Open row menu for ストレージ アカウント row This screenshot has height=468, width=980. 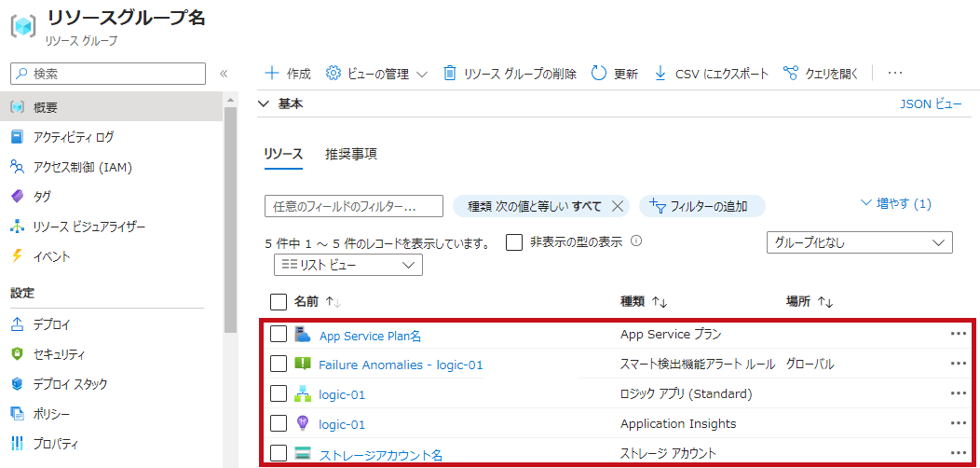click(959, 453)
